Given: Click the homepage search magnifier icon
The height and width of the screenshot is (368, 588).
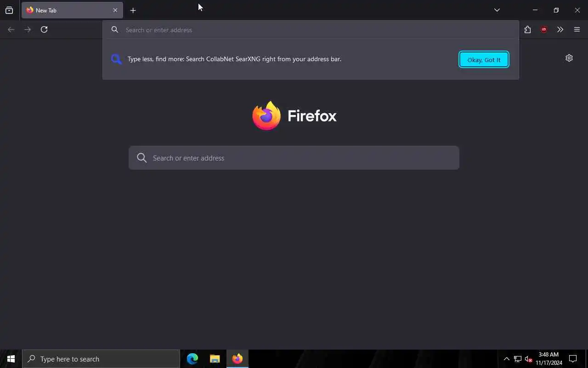Looking at the screenshot, I should (x=142, y=158).
